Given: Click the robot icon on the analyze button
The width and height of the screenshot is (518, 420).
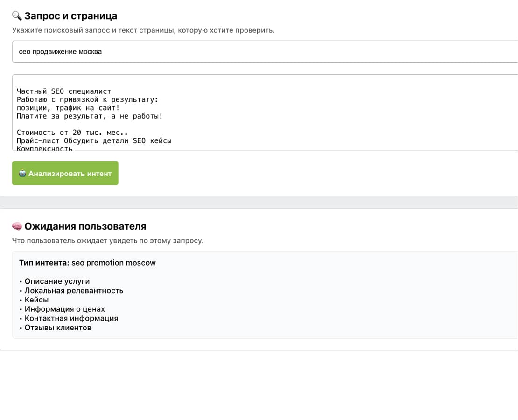Looking at the screenshot, I should (x=22, y=173).
